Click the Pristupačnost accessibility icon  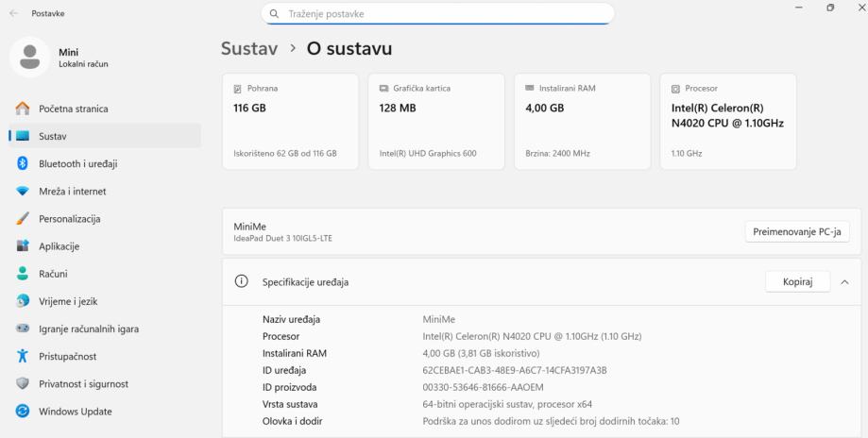[x=21, y=357]
